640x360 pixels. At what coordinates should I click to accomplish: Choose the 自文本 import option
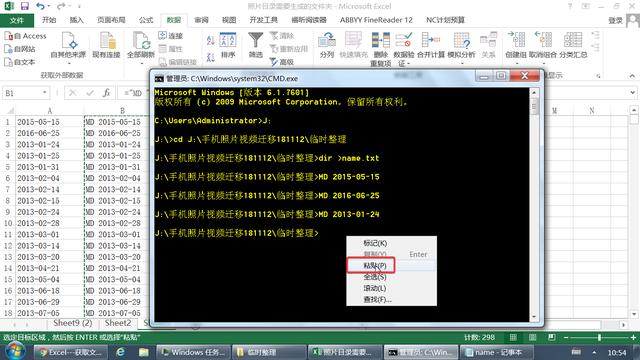point(20,62)
